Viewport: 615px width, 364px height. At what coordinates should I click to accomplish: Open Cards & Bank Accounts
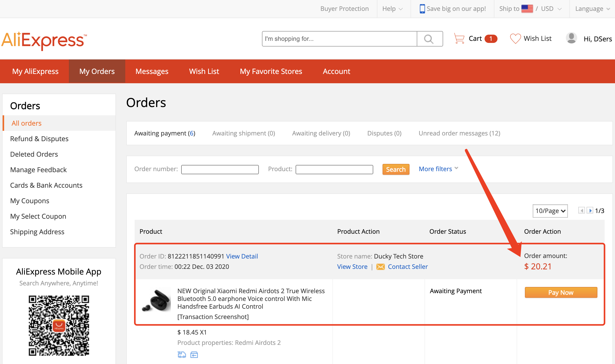click(46, 185)
